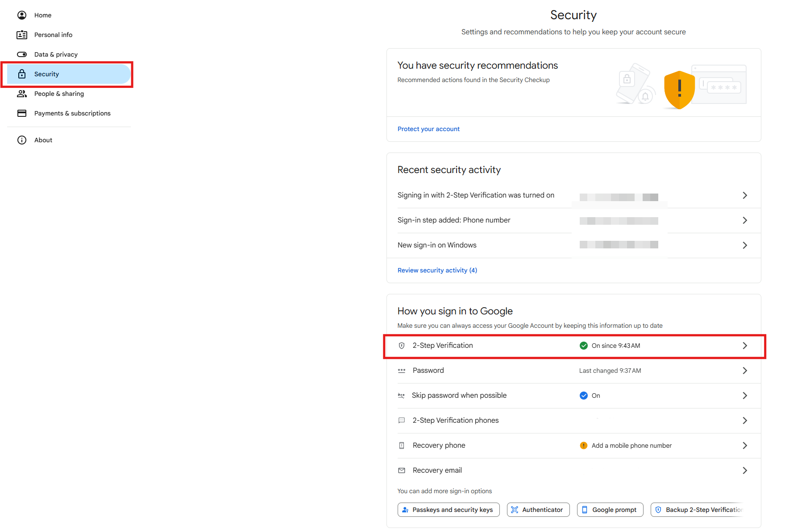Image resolution: width=785 pixels, height=532 pixels.
Task: Click the Passkeys and security keys button
Action: (448, 510)
